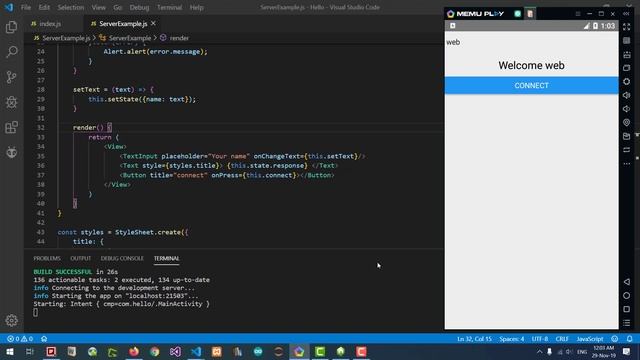Change line ending via CRLF status item
The width and height of the screenshot is (640, 360).
click(562, 339)
